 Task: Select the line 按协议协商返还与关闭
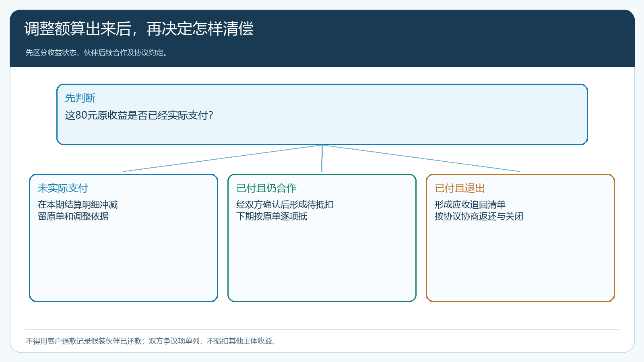(x=479, y=216)
